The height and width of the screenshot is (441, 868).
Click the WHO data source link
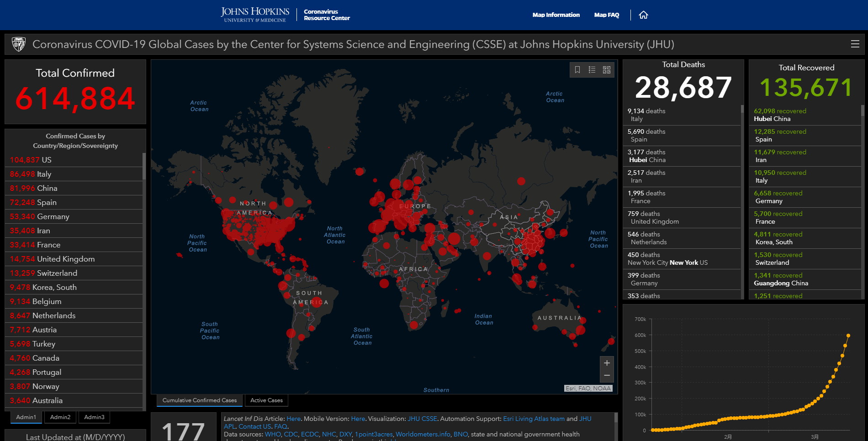(x=273, y=434)
